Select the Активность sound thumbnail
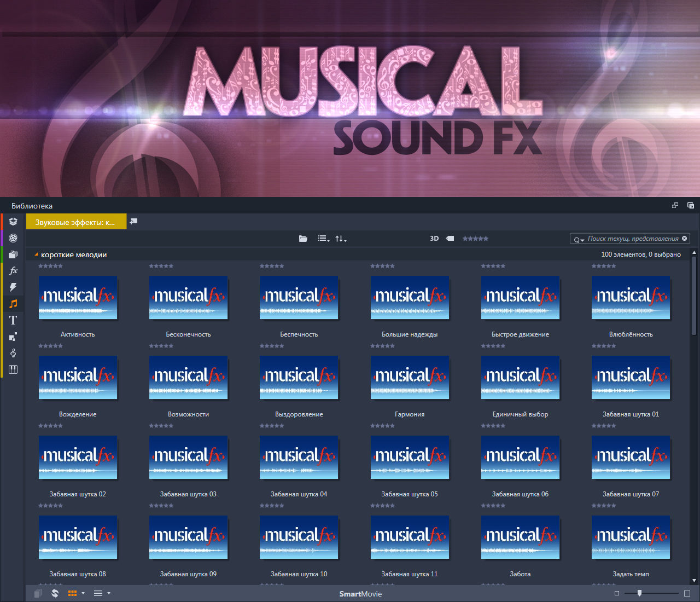 [x=78, y=297]
